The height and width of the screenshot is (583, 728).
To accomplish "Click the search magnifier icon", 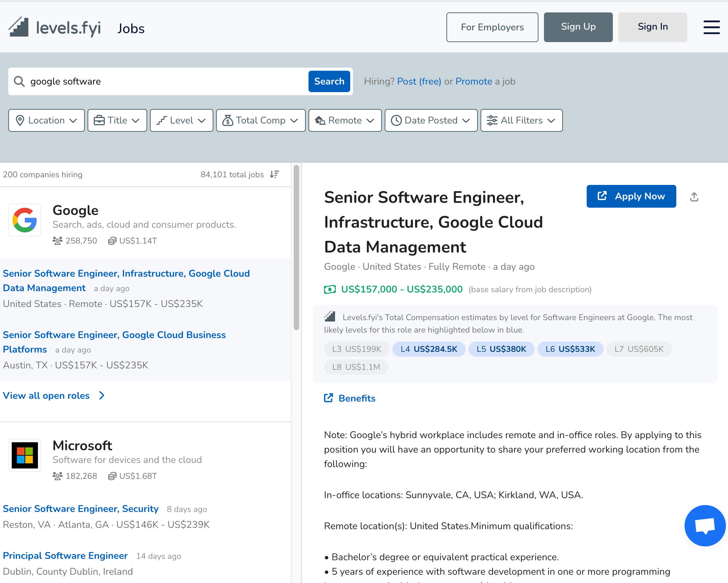I will tap(19, 81).
